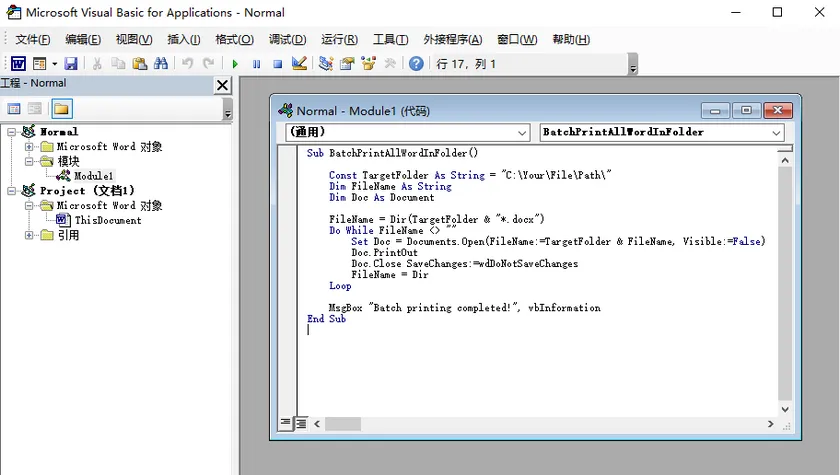The width and height of the screenshot is (840, 475).
Task: Click the Insert UserForm toolbar icon
Action: 40,64
